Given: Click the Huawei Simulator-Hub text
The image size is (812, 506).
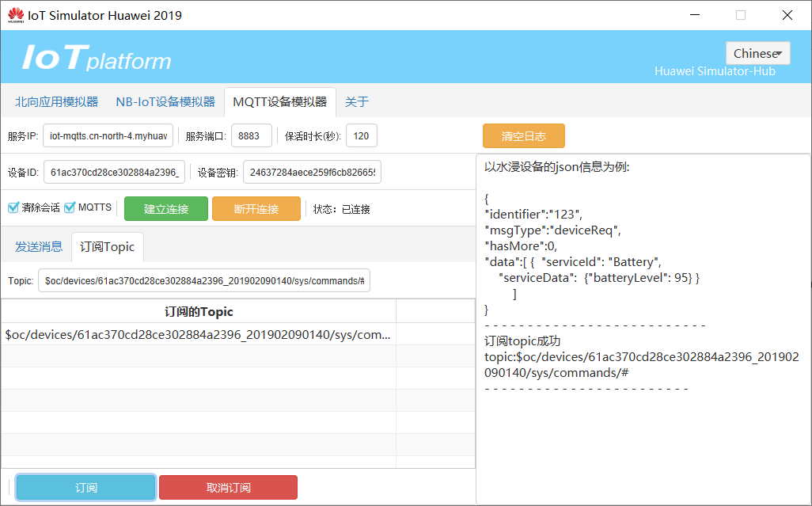Looking at the screenshot, I should (x=715, y=71).
